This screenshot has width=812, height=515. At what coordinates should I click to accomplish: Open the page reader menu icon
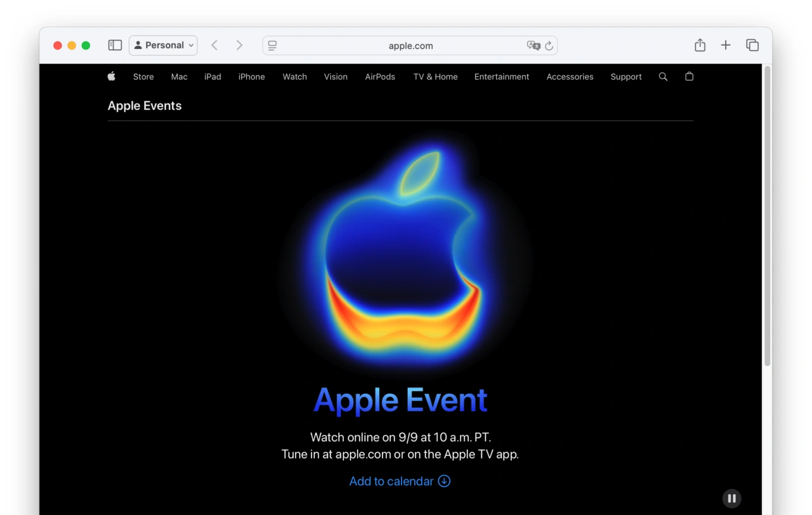(273, 46)
